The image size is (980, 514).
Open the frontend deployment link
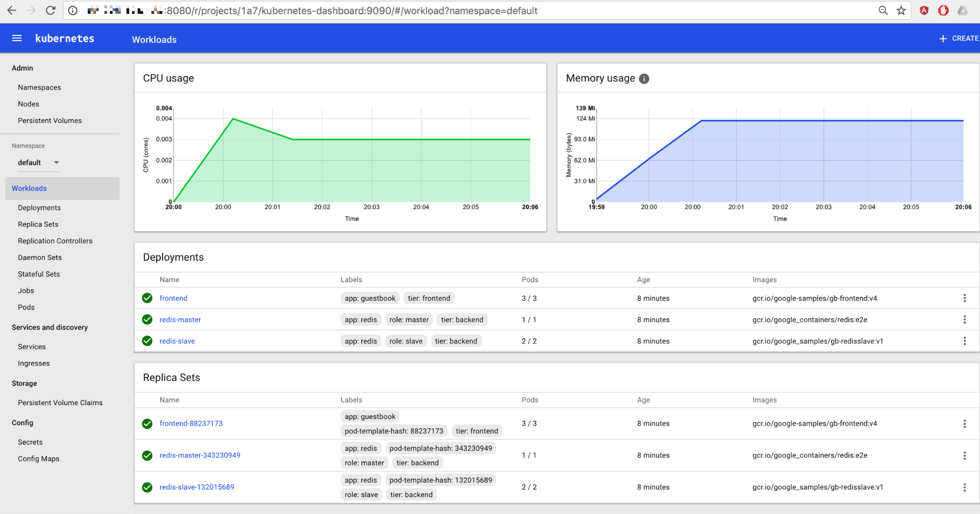coord(173,298)
